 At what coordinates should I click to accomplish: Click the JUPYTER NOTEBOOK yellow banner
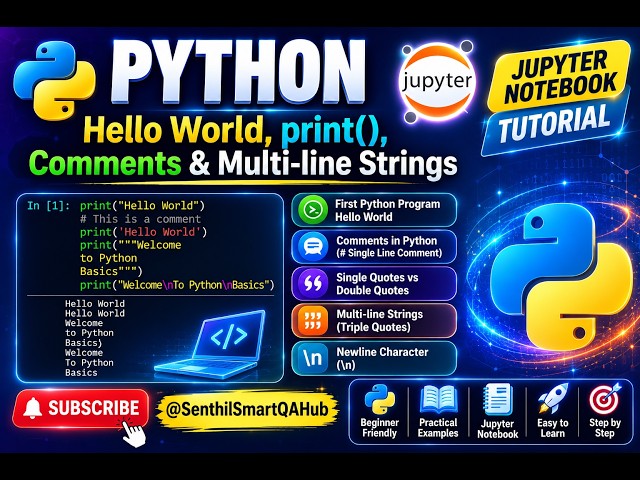coord(560,76)
